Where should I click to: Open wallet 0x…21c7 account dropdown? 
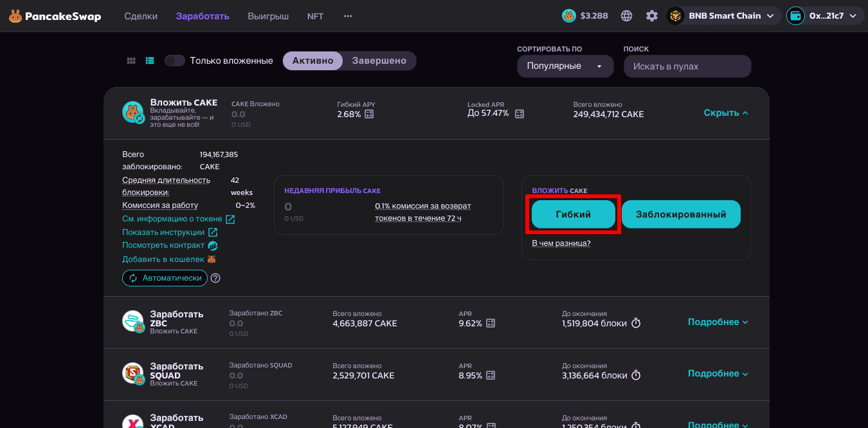(x=825, y=16)
